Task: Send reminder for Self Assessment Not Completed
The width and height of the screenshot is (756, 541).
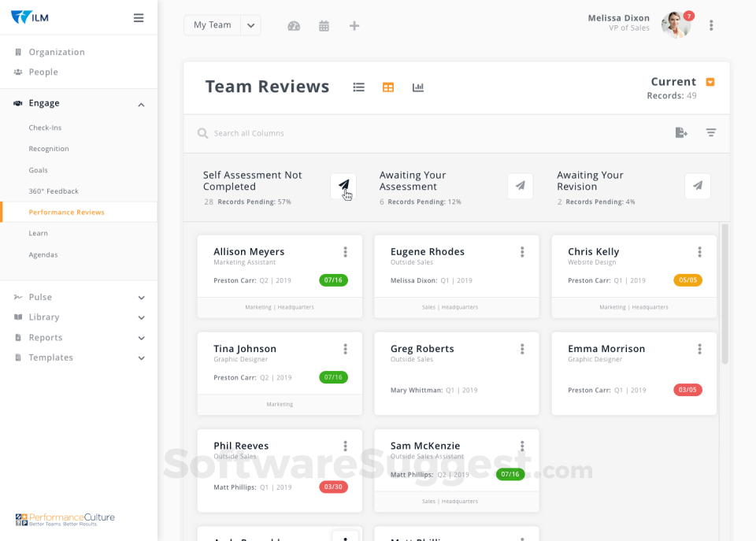Action: pos(343,186)
